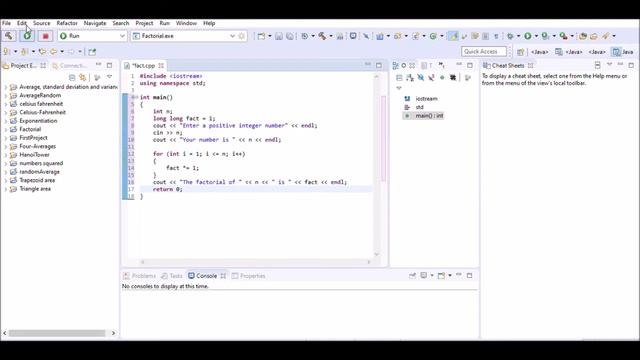Switch to the highlighted Java perspective button
The width and height of the screenshot is (640, 360).
[x=623, y=52]
